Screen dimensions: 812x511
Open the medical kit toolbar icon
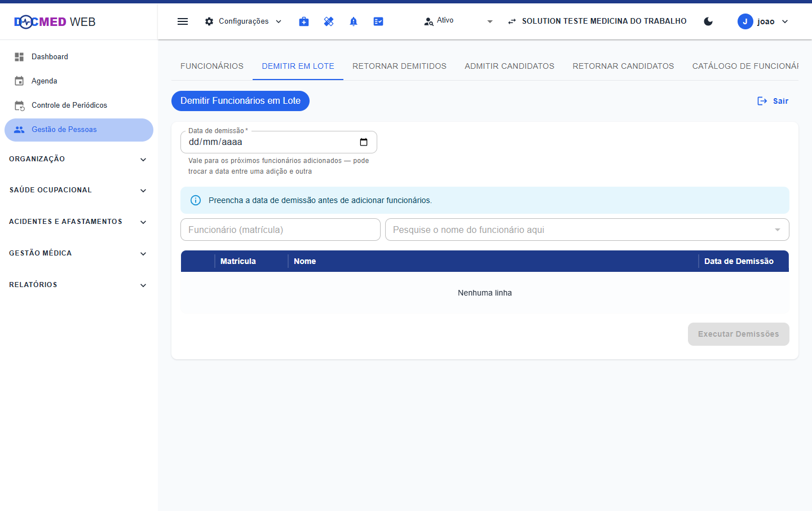coord(304,21)
